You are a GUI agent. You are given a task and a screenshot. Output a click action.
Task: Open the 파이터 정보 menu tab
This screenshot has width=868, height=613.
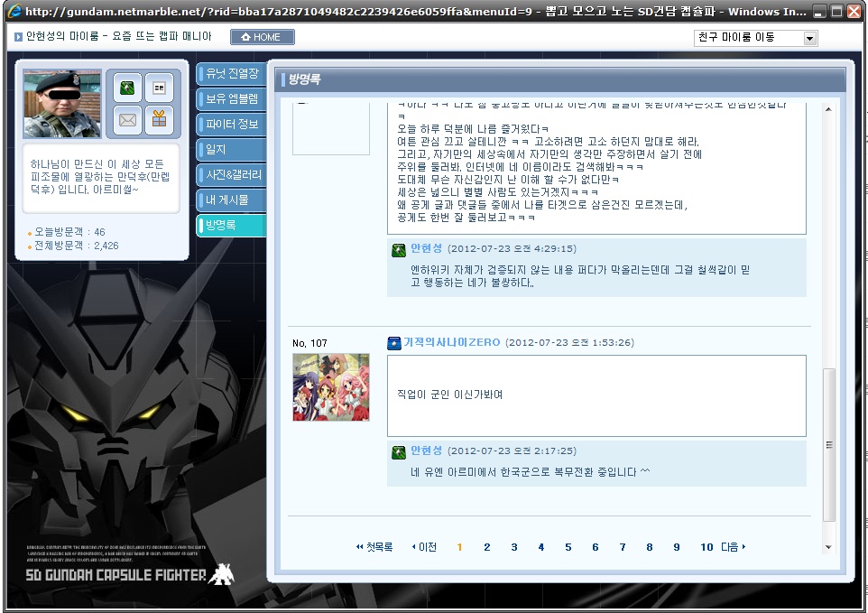point(232,125)
